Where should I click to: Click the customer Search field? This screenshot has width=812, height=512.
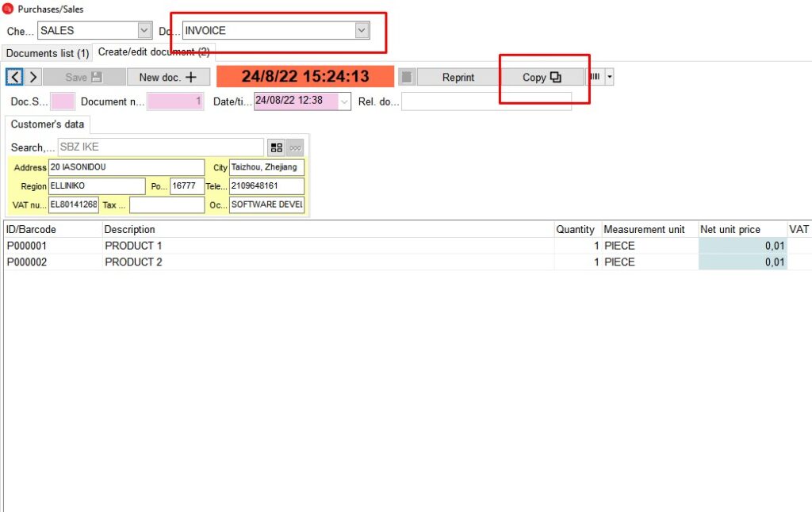160,147
